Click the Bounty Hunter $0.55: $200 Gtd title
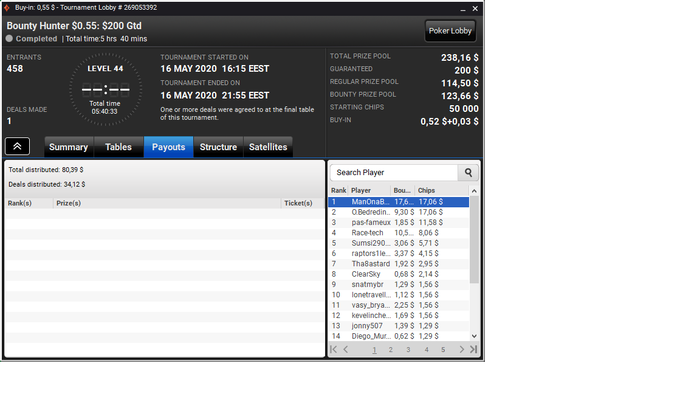 click(74, 26)
